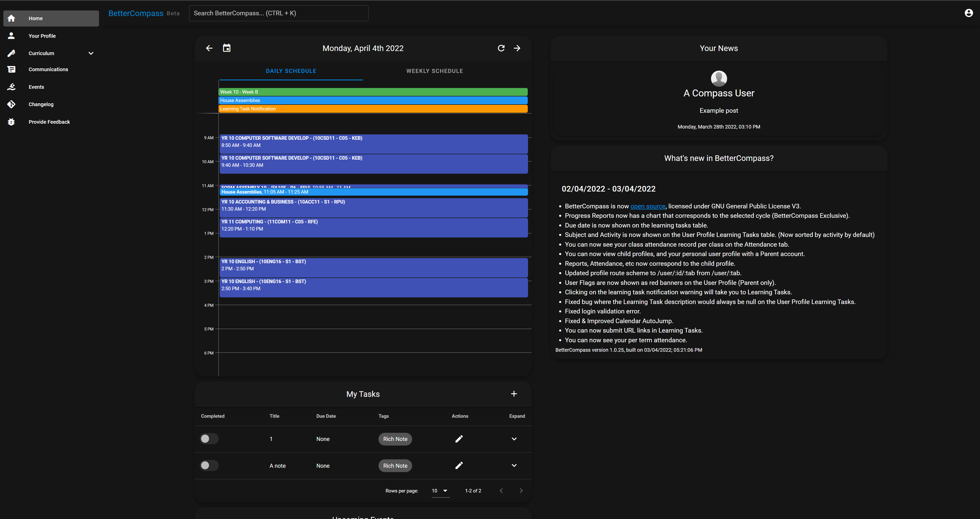Edit the task titled 'A note'
Image resolution: width=980 pixels, height=519 pixels.
click(459, 465)
